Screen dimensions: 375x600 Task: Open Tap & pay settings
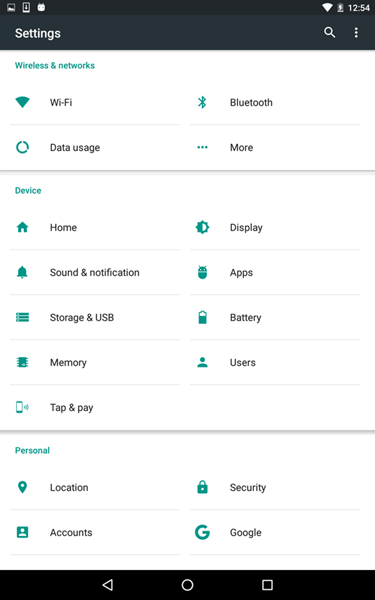95,408
